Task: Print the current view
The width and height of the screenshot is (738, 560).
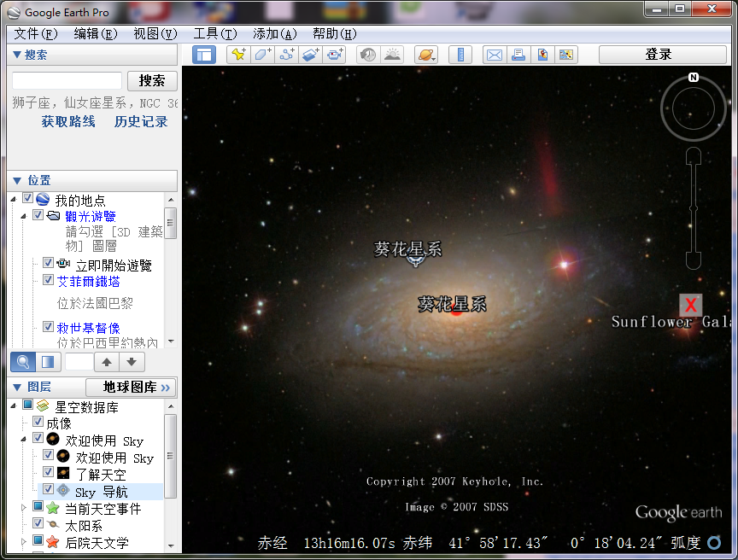Action: pyautogui.click(x=518, y=55)
